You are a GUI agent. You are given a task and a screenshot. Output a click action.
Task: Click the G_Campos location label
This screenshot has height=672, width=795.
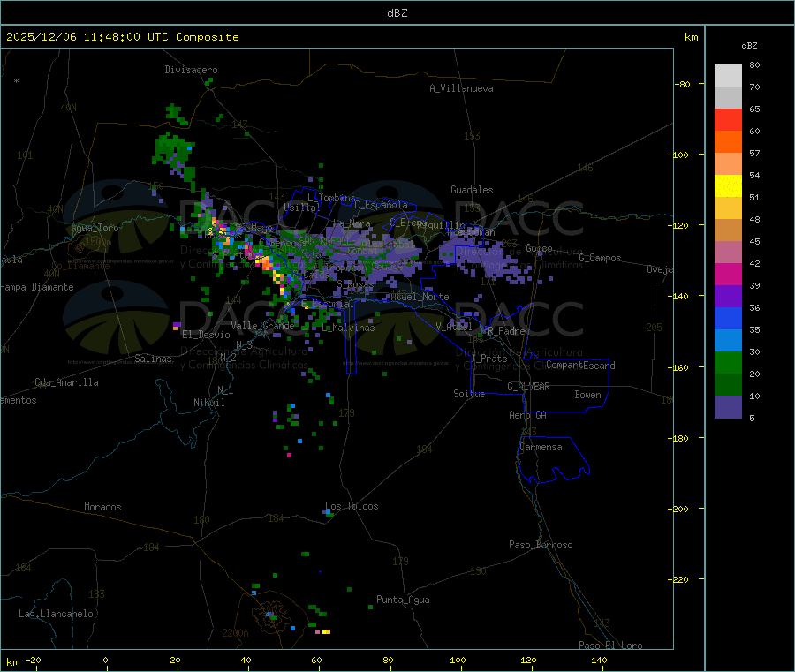pos(601,258)
